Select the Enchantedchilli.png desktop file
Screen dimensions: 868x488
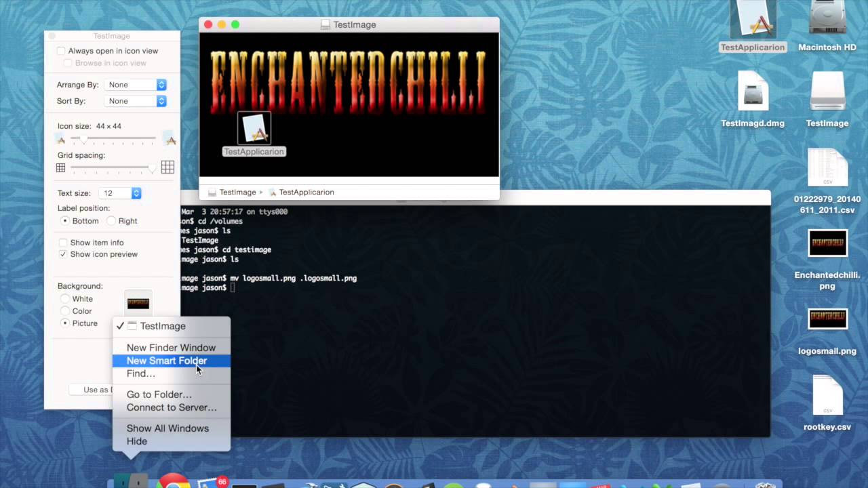pos(827,244)
